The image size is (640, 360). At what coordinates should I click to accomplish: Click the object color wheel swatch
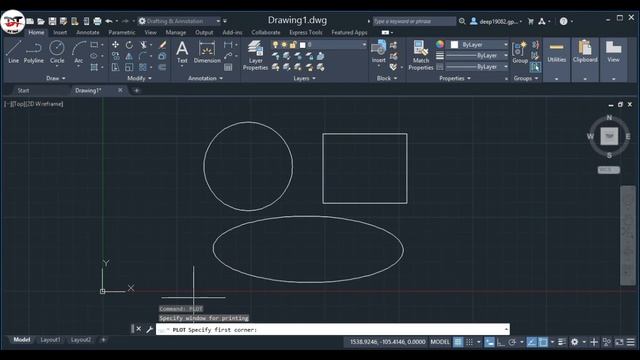pos(440,44)
